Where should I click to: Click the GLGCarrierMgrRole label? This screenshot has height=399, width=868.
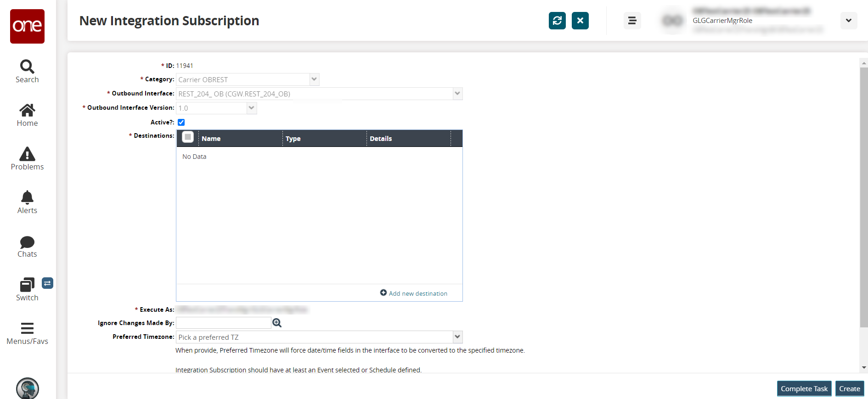722,21
